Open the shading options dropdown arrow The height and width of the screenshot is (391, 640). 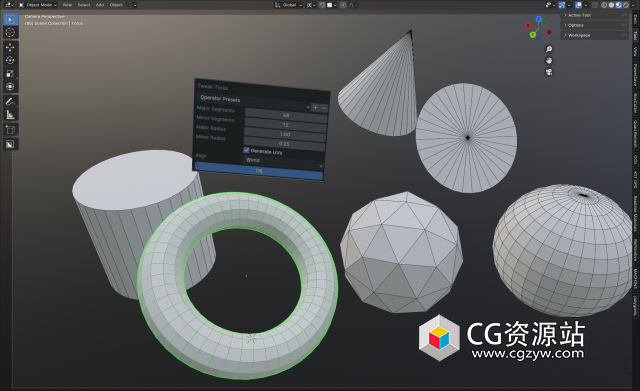(x=632, y=5)
